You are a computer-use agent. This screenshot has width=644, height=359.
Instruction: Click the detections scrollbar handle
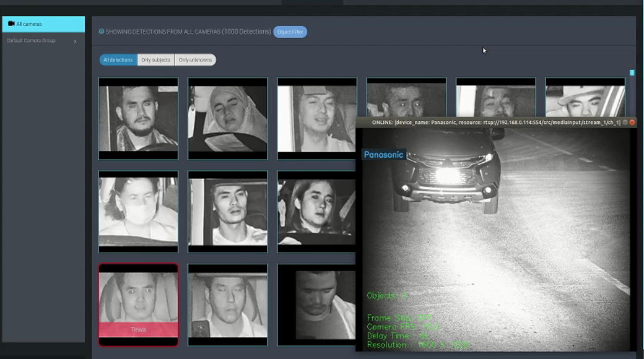point(632,73)
